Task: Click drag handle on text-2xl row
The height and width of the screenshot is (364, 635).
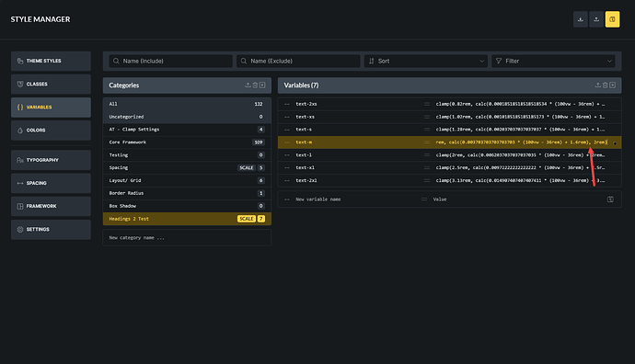Action: (426, 180)
